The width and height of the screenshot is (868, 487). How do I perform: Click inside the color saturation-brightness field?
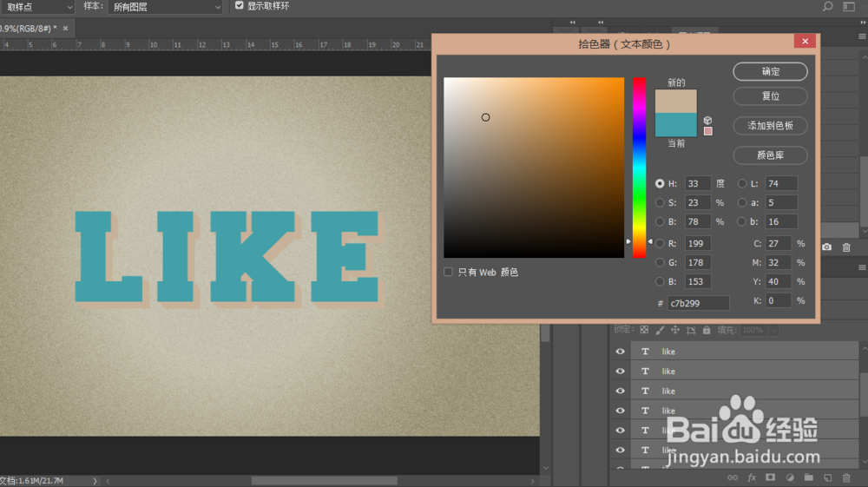coord(534,168)
